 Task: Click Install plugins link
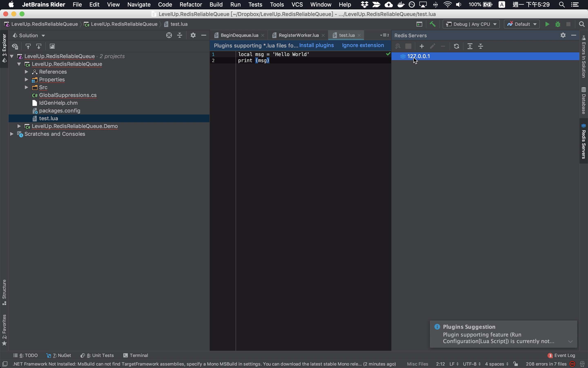click(316, 45)
